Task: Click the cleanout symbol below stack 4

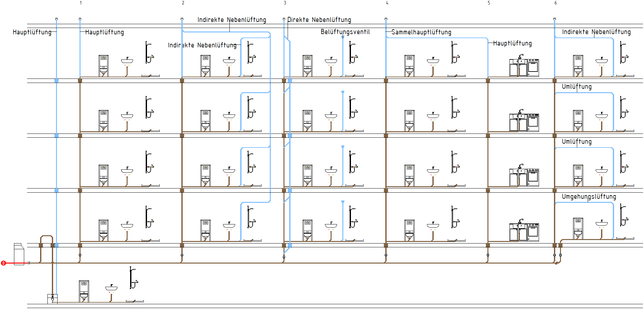Action: [x=386, y=255]
